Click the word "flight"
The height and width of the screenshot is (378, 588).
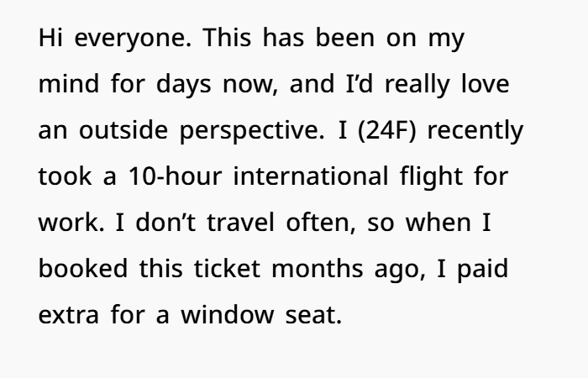[x=431, y=177]
